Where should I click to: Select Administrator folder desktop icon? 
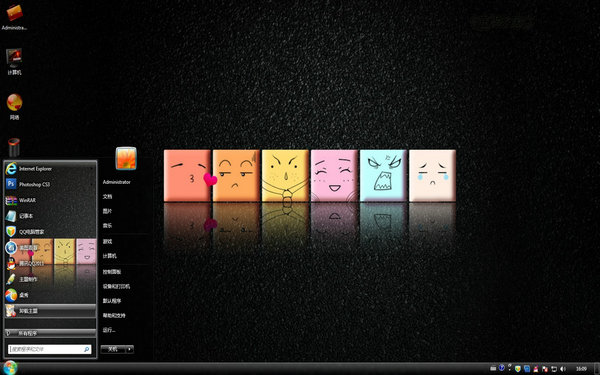15,17
